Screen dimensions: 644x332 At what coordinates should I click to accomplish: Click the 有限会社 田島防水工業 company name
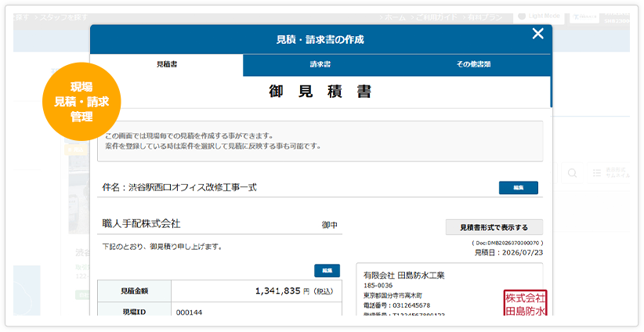pyautogui.click(x=403, y=276)
